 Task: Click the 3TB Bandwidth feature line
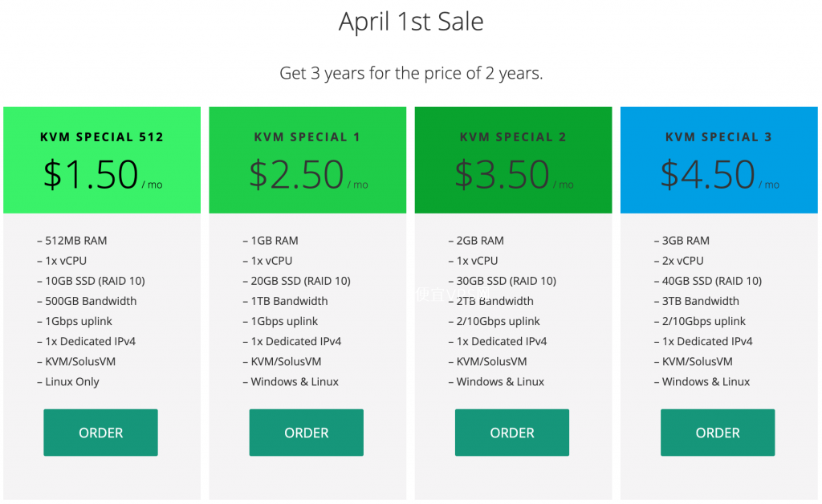tap(697, 301)
